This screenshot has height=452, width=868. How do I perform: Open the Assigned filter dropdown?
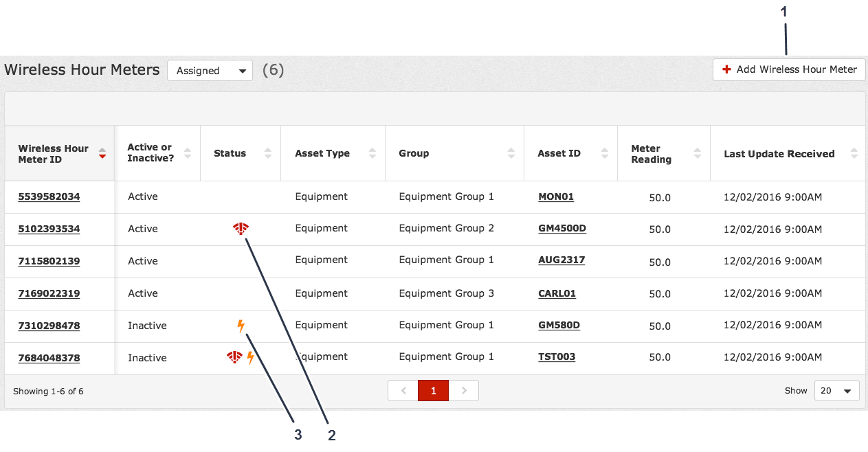coord(210,71)
